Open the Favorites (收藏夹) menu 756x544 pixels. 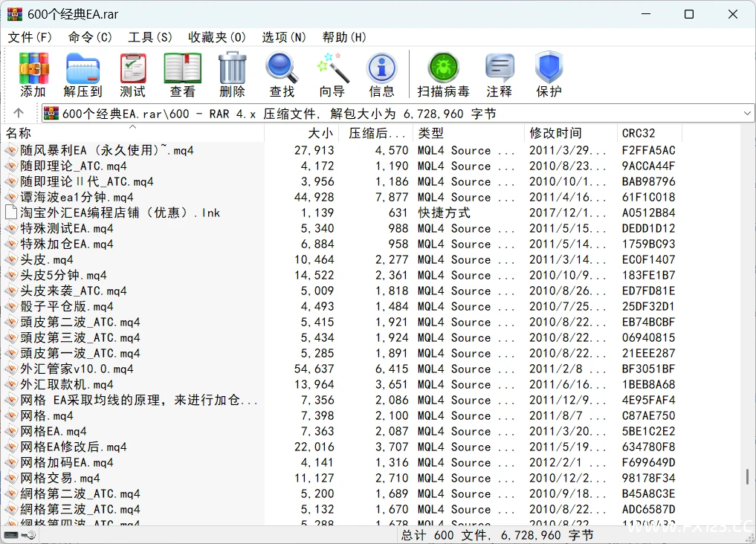pyautogui.click(x=217, y=37)
